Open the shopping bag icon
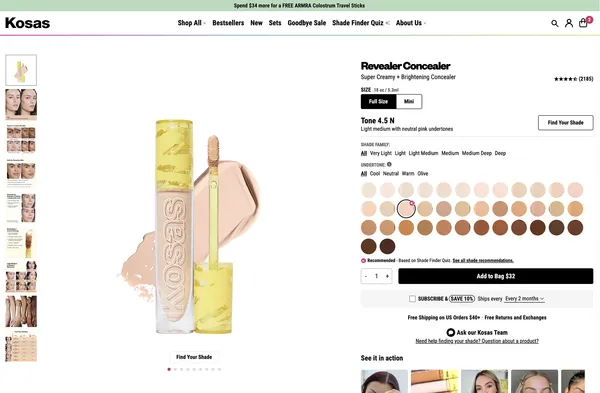This screenshot has height=393, width=600. [583, 23]
